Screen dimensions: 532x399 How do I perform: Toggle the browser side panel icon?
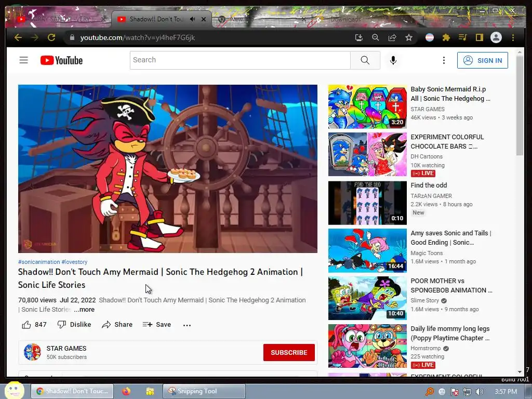click(x=479, y=37)
